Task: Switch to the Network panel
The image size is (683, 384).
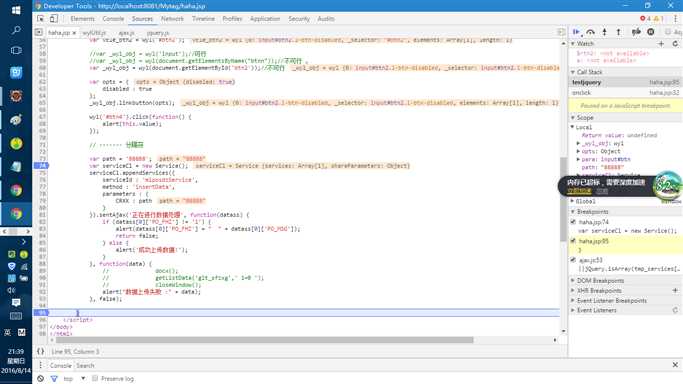Action: pyautogui.click(x=172, y=19)
